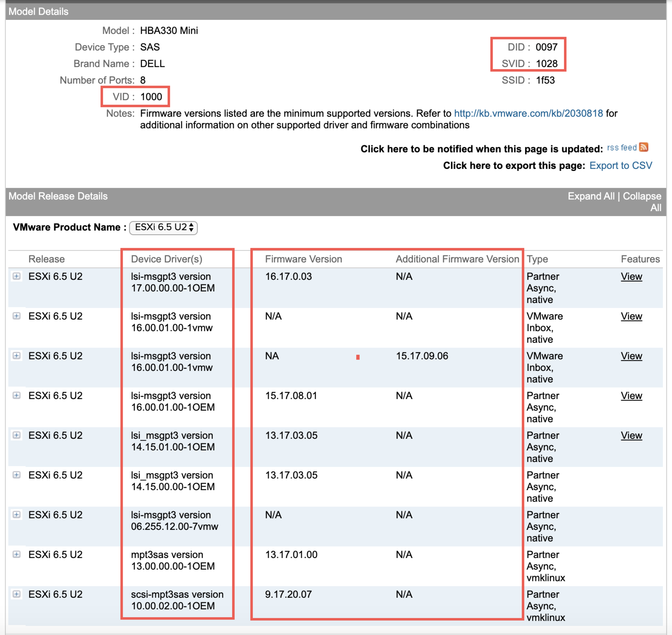Viewport: 672px width, 635px height.
Task: Open the kb.vmware.com/kb/2030818 link
Action: click(x=529, y=113)
